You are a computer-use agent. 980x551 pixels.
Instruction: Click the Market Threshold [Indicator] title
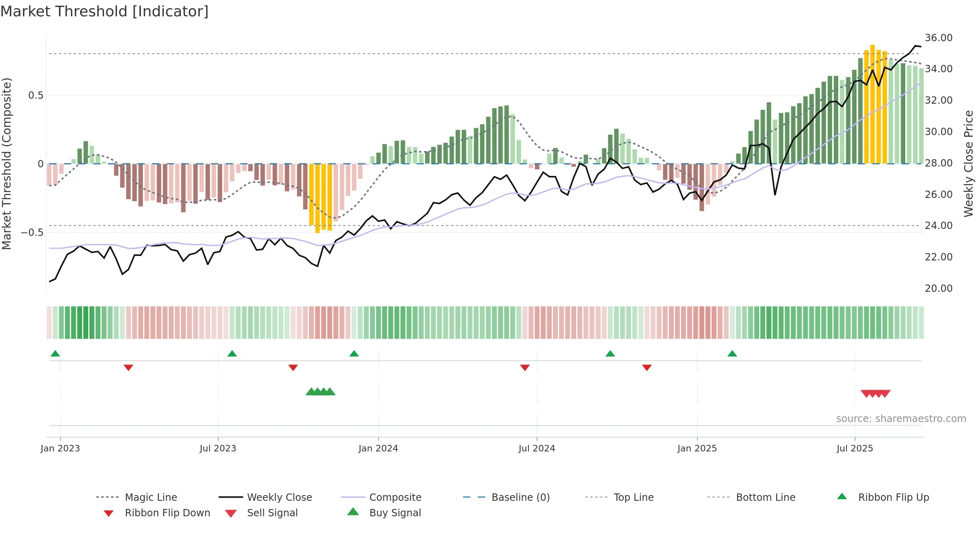pyautogui.click(x=105, y=11)
